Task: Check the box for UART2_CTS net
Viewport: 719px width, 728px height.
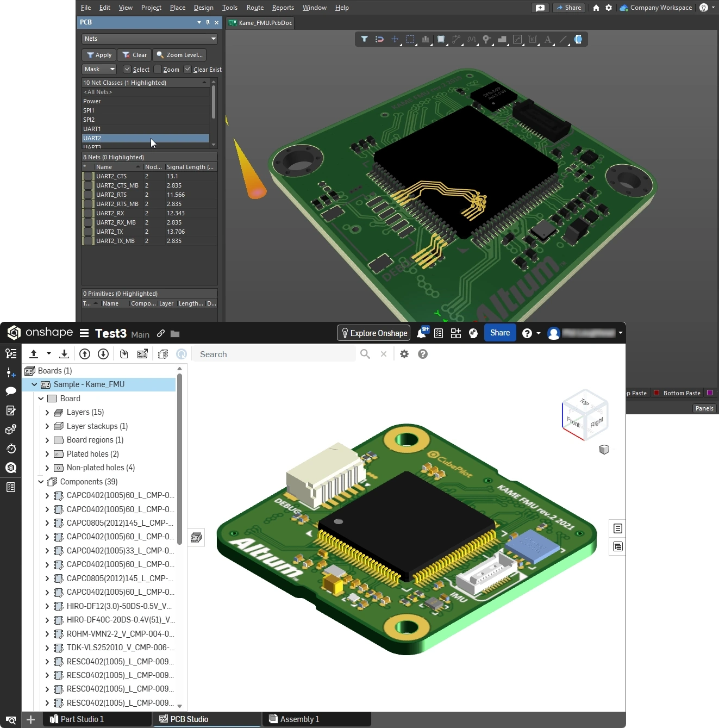Action: pos(88,176)
